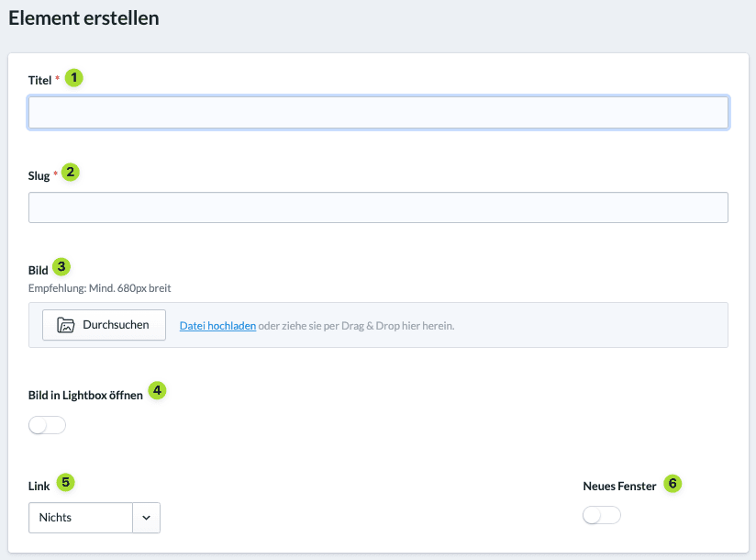The height and width of the screenshot is (560, 756).
Task: Click the Slug field label
Action: coord(39,176)
